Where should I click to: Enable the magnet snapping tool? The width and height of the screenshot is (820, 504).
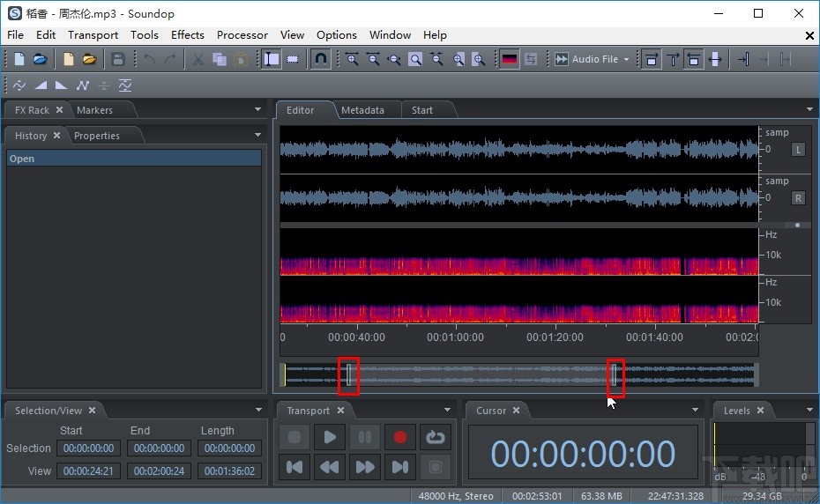(321, 59)
